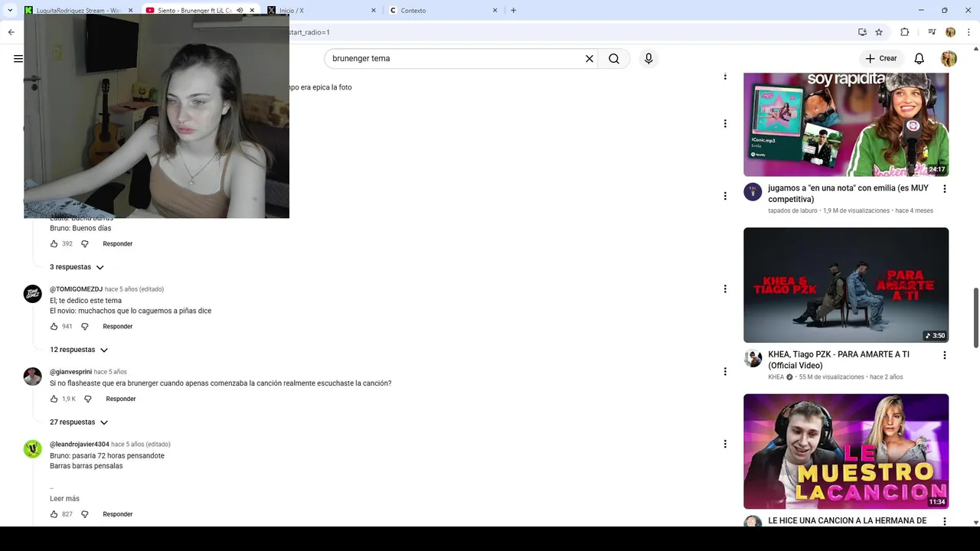Open options menu for @TOMIGOMEZDJ comment
The width and height of the screenshot is (980, 551).
pyautogui.click(x=725, y=289)
